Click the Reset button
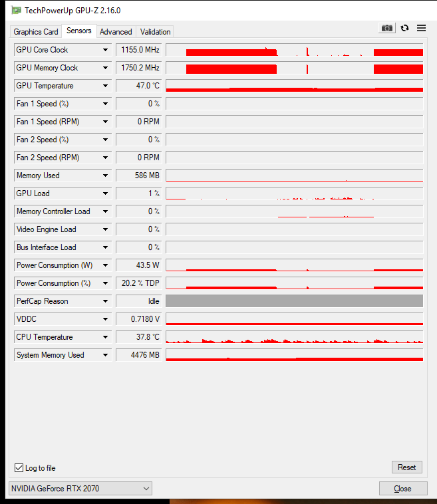437x504 pixels. [407, 467]
